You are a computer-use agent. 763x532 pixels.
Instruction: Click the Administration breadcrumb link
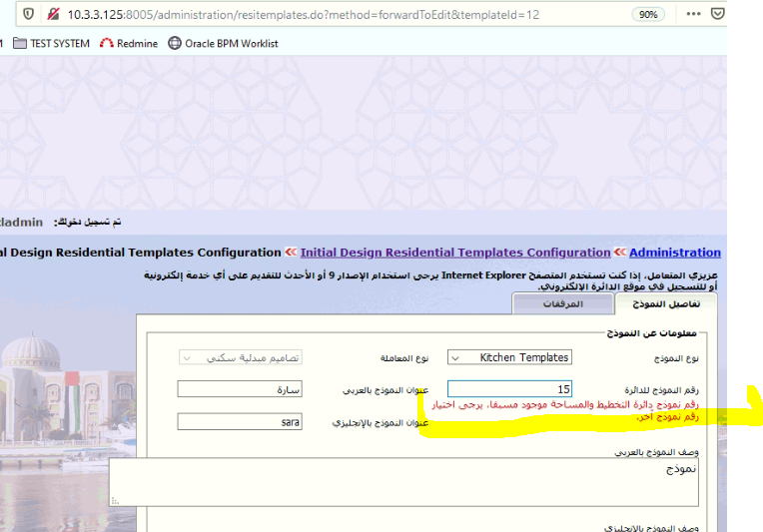point(674,253)
